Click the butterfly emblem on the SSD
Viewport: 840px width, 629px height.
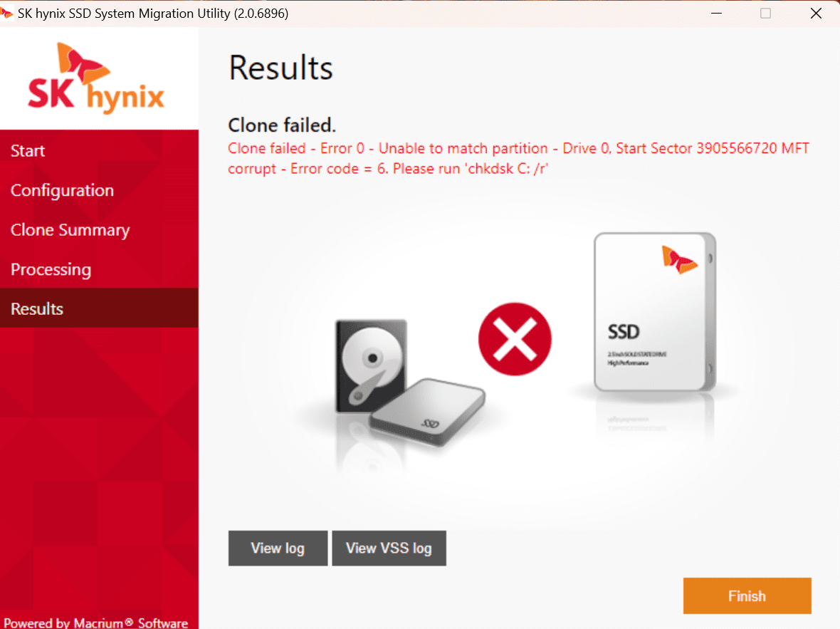click(x=678, y=259)
